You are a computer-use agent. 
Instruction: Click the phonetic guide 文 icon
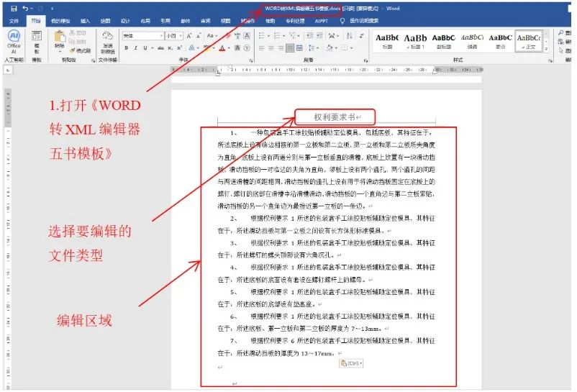237,36
